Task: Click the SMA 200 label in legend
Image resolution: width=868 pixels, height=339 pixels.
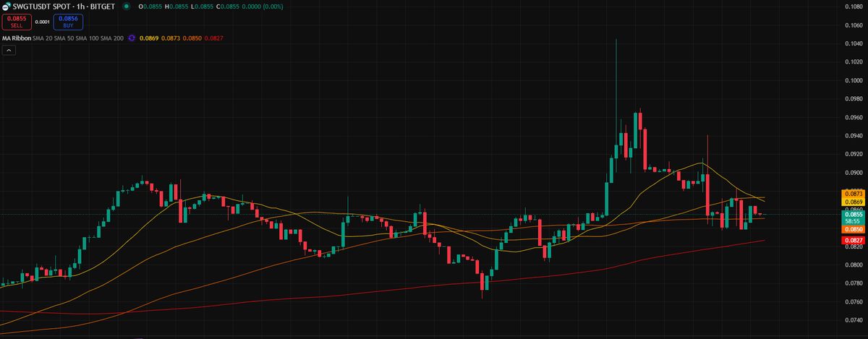Action: coord(112,37)
